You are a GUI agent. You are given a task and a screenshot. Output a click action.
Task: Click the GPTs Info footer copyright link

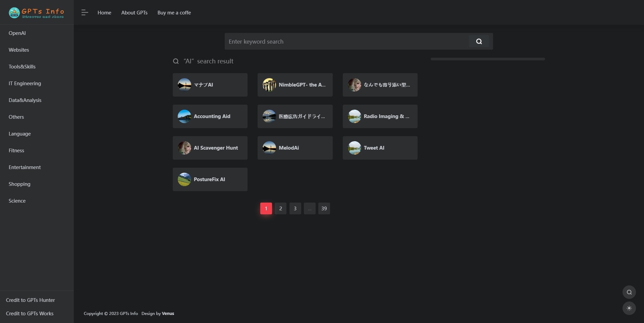tap(129, 313)
